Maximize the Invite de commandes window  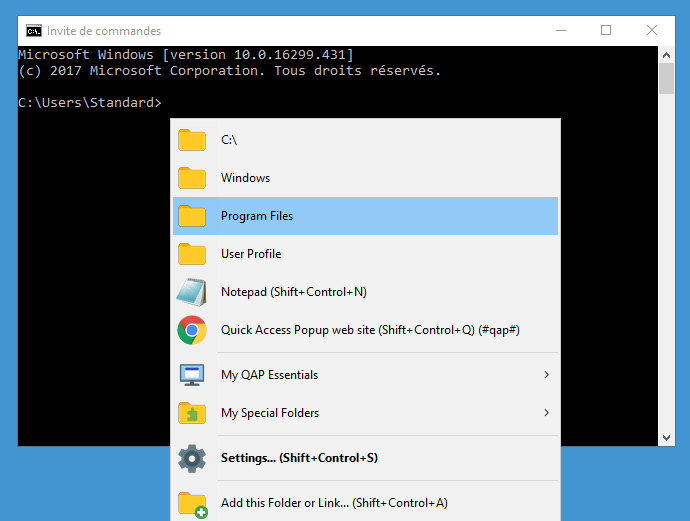coord(606,30)
